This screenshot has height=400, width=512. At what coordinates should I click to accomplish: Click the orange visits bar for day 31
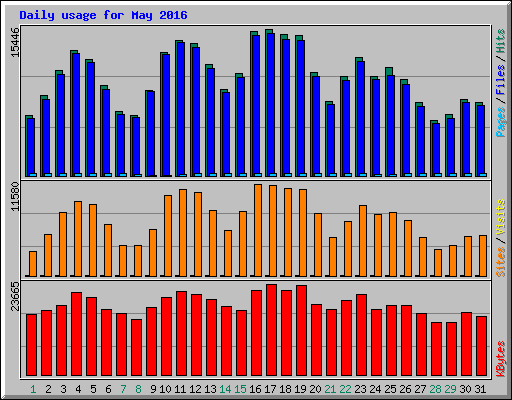tap(483, 256)
